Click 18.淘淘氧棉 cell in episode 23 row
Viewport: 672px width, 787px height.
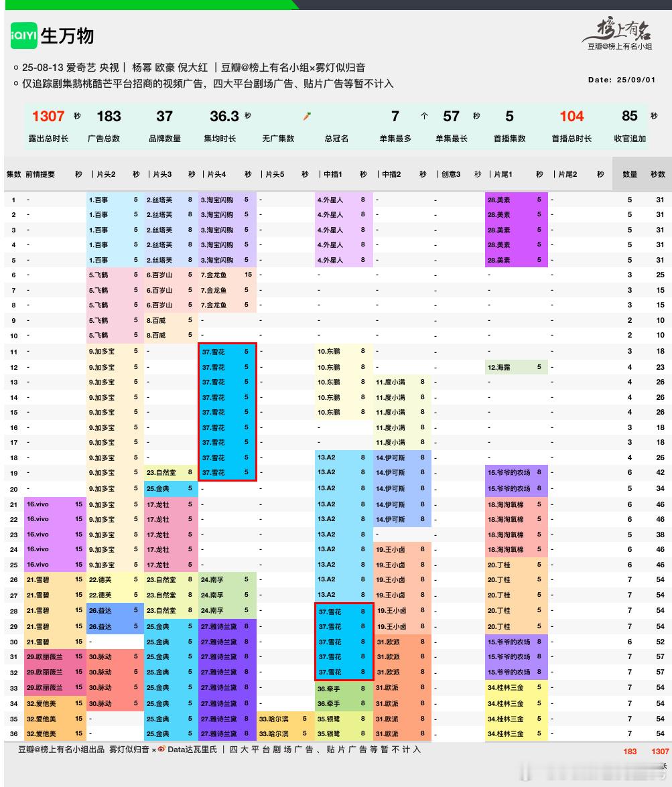(x=517, y=534)
